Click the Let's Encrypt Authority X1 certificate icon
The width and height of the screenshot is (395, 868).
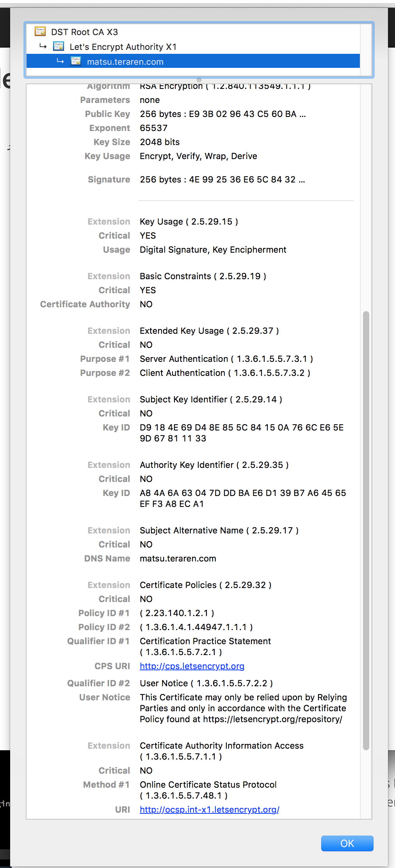59,46
